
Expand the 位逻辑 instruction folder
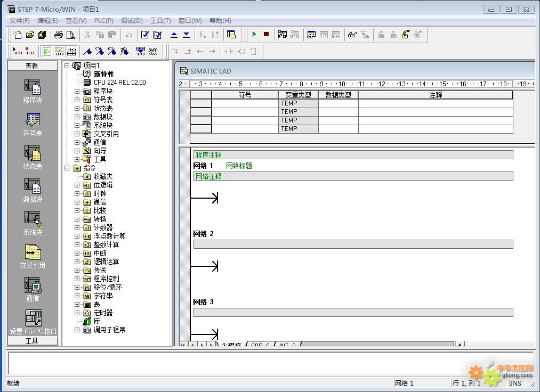click(x=77, y=185)
